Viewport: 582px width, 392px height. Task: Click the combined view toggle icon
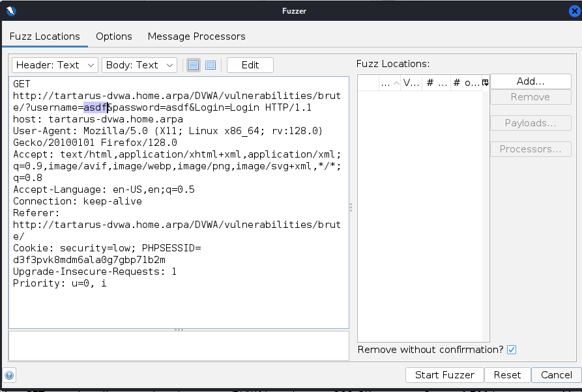tap(211, 65)
